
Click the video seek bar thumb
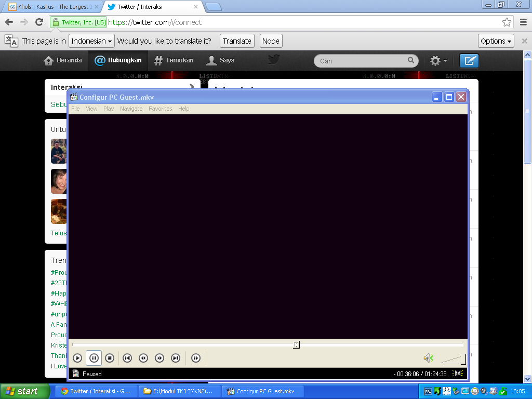click(x=296, y=344)
